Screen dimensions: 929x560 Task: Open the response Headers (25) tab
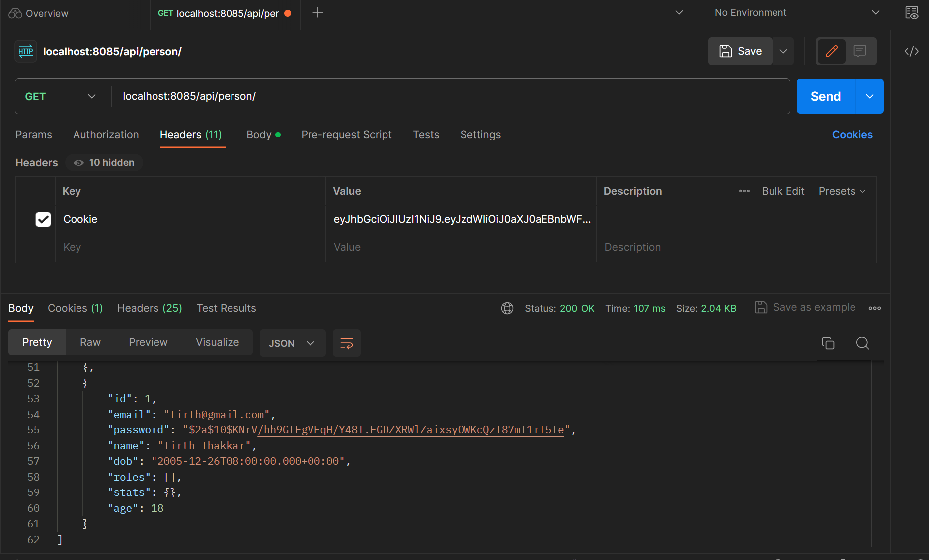pyautogui.click(x=150, y=308)
